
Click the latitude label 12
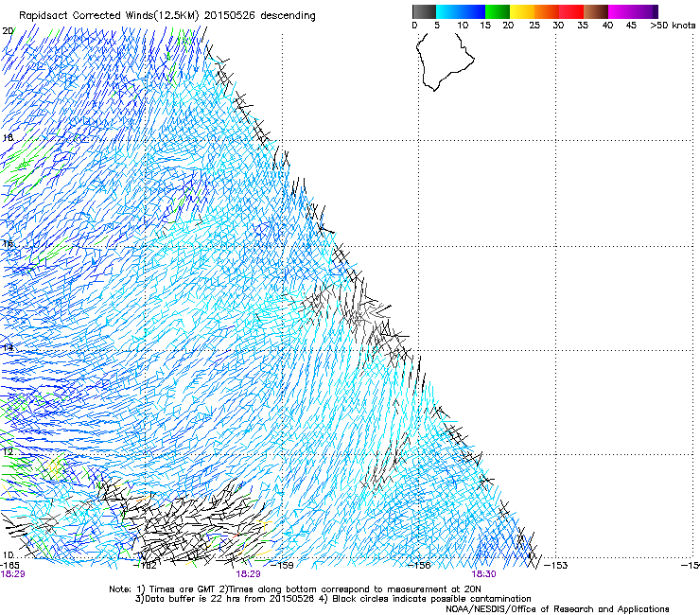8,451
